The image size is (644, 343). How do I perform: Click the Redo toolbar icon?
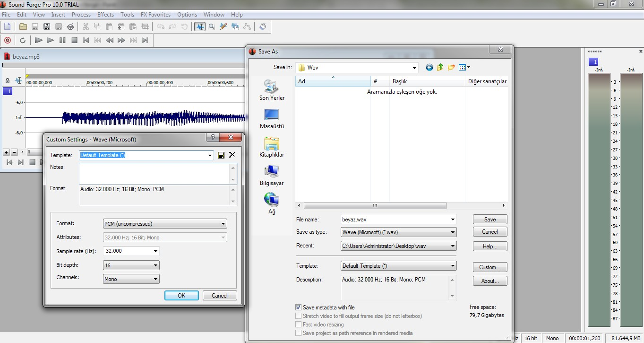[x=172, y=26]
